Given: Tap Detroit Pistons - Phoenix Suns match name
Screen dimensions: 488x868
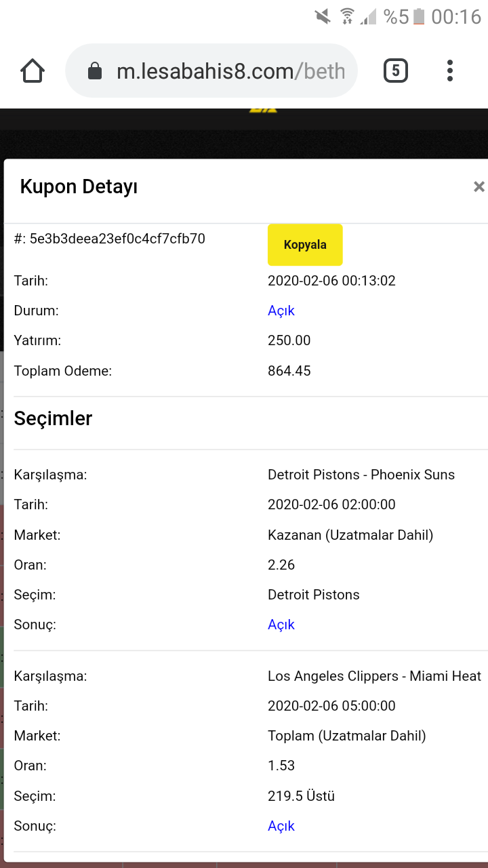Looking at the screenshot, I should coord(361,475).
